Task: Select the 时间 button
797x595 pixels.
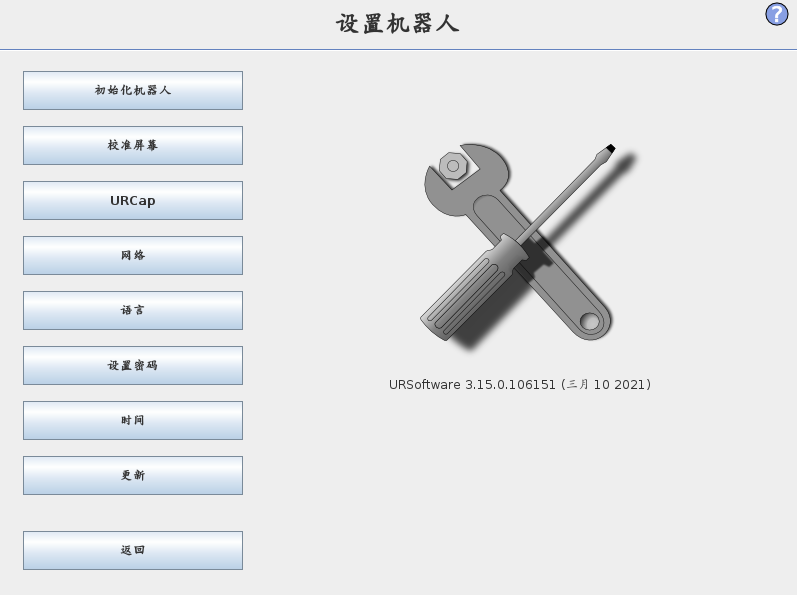Action: pyautogui.click(x=133, y=421)
